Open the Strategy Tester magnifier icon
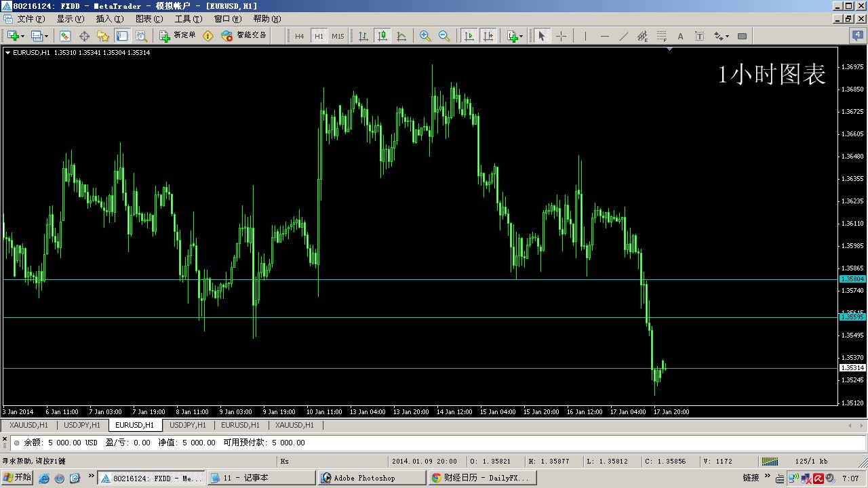 [x=141, y=36]
